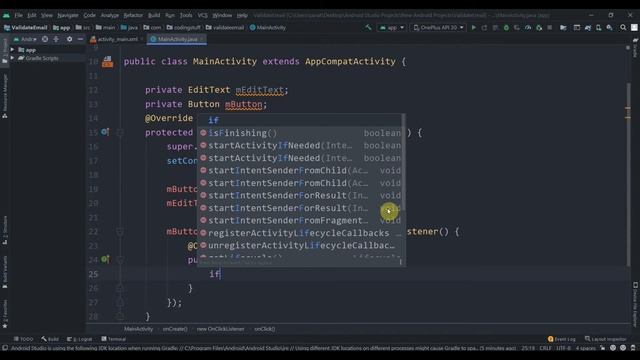Select the MainActivity.java editor tab
Screen dimensions: 640x360
(177, 39)
